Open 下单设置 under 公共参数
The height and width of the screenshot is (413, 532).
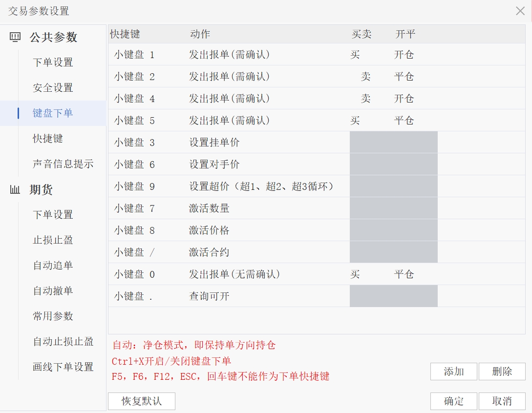[53, 62]
